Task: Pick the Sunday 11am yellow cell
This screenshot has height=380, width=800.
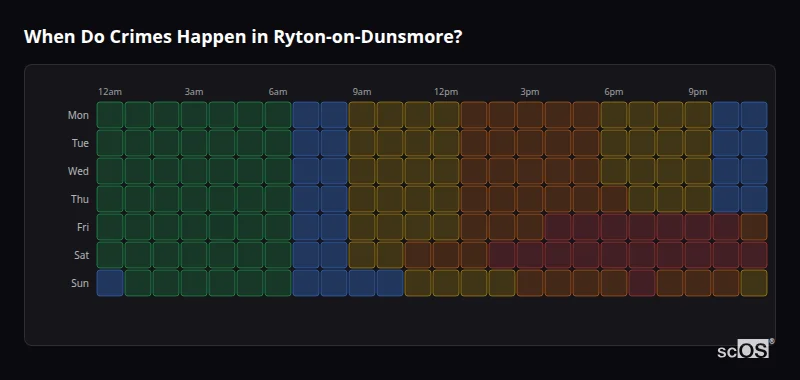Action: [418, 283]
